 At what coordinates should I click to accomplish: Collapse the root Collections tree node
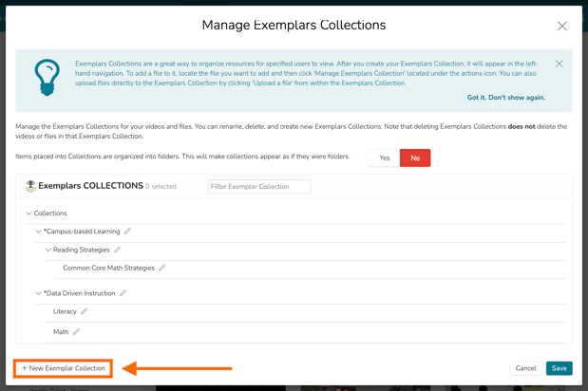click(28, 214)
